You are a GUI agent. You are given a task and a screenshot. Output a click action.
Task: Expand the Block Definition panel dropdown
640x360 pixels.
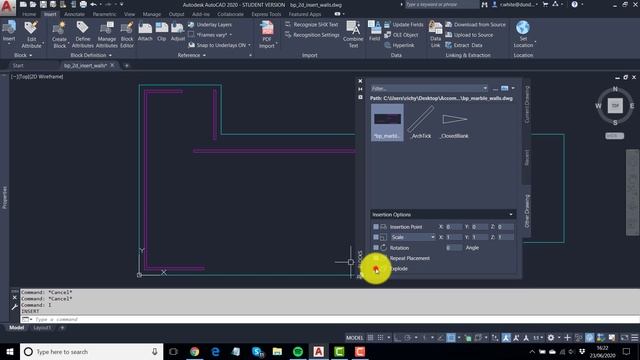pyautogui.click(x=91, y=55)
